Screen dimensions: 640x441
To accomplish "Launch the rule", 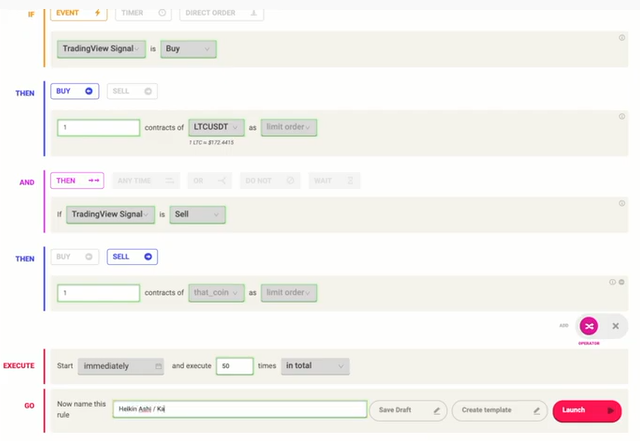I will [587, 411].
